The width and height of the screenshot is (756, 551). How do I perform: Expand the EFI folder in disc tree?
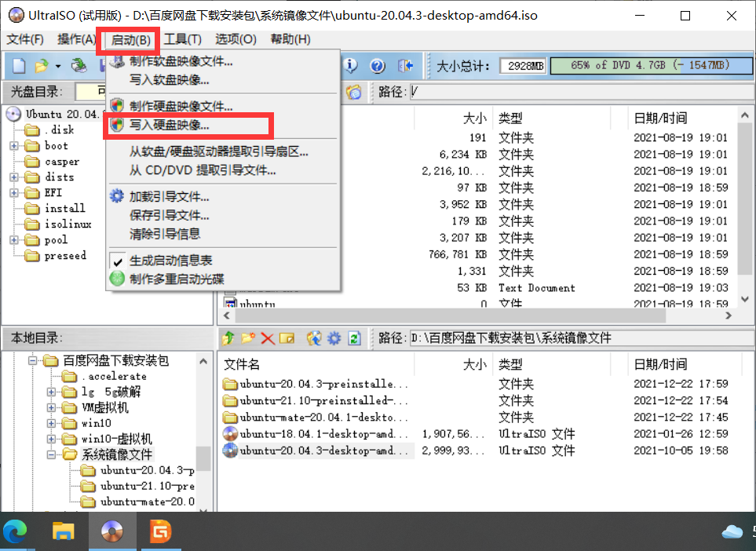(14, 193)
